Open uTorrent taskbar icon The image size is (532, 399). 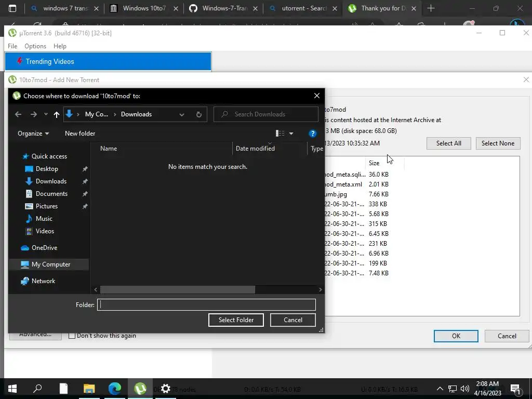[x=140, y=389]
